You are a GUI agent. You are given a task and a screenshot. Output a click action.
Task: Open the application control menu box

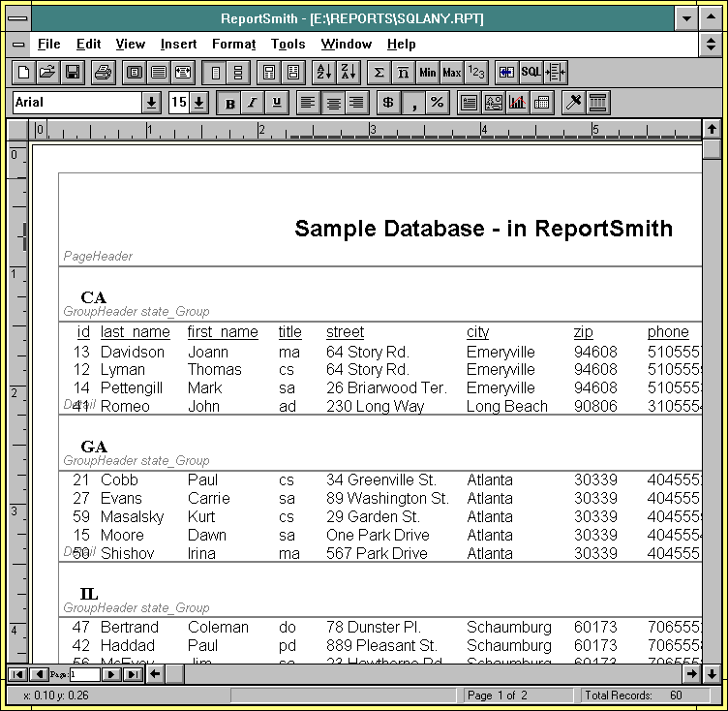click(x=18, y=18)
